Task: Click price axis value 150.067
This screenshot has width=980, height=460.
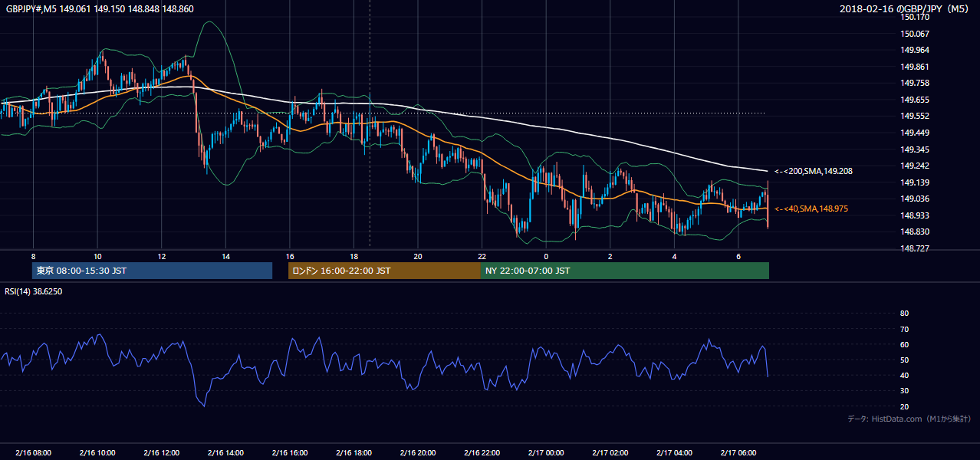Action: click(915, 34)
